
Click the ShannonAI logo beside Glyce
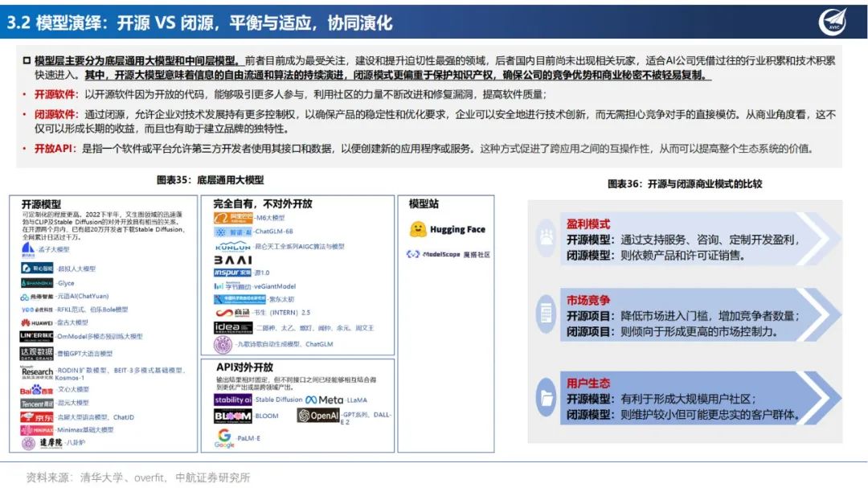tap(36, 283)
